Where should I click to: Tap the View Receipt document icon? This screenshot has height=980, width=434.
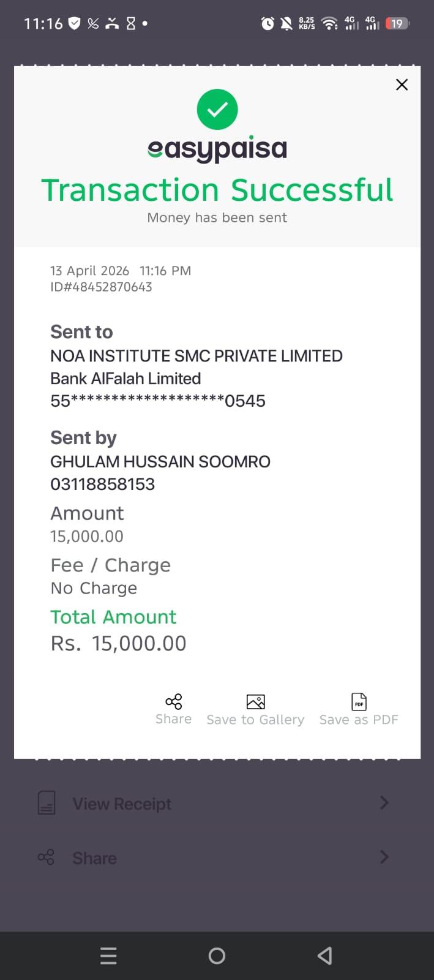click(x=47, y=802)
